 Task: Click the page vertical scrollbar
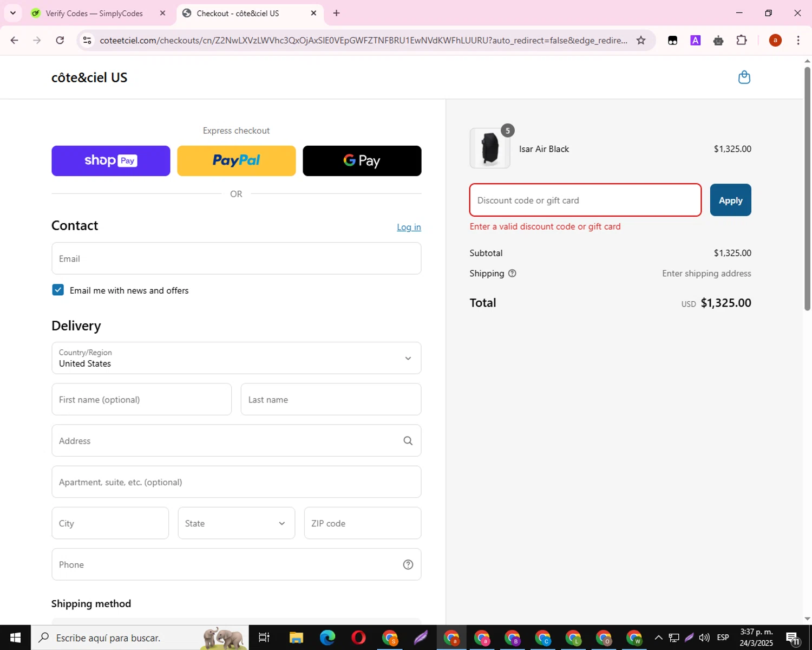coord(807,187)
